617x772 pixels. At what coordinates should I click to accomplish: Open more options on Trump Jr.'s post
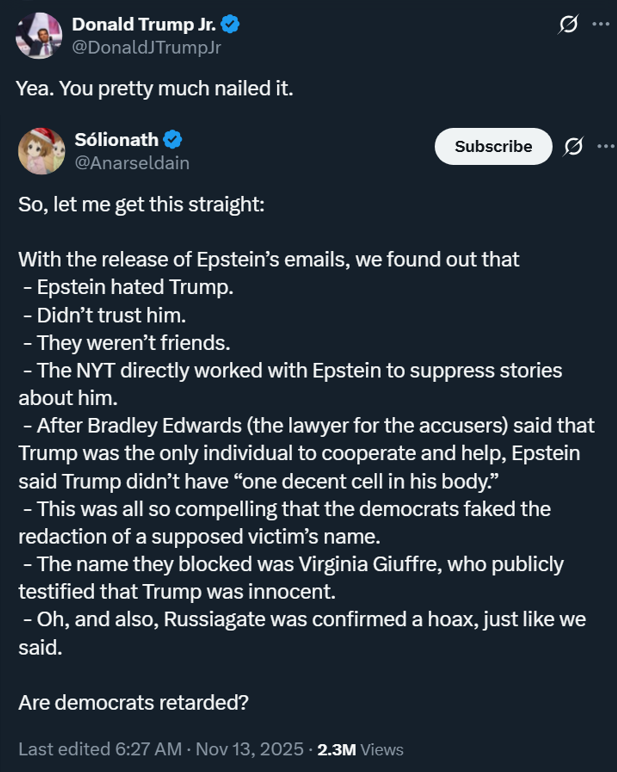click(x=600, y=24)
